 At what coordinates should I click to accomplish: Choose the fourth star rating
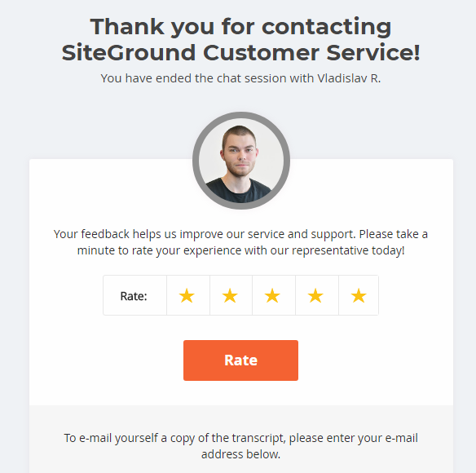[x=315, y=295]
